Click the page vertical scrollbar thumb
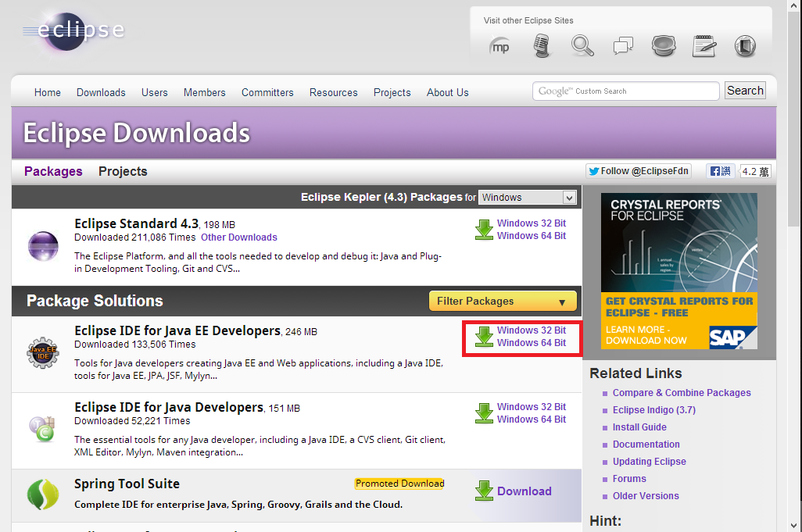The width and height of the screenshot is (802, 532). [x=794, y=120]
